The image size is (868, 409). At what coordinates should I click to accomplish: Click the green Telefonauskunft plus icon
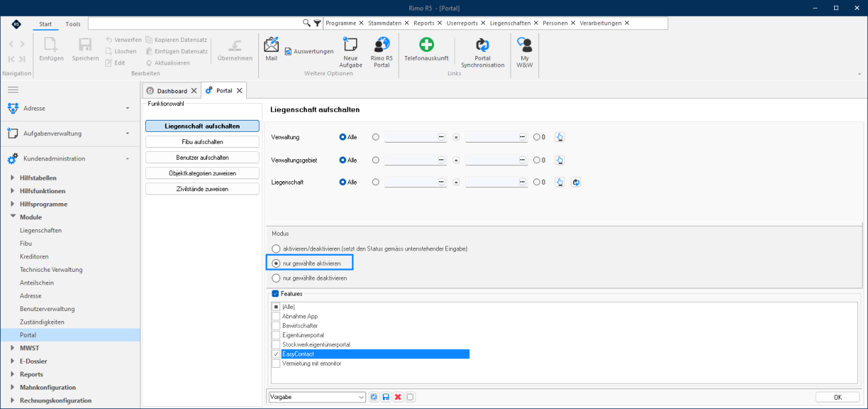pyautogui.click(x=426, y=45)
